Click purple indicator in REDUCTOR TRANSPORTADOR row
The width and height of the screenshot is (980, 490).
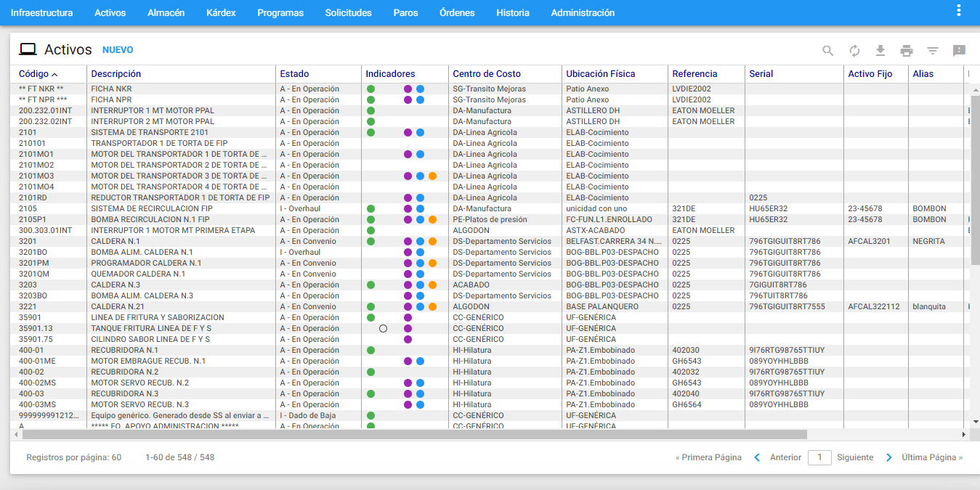408,197
